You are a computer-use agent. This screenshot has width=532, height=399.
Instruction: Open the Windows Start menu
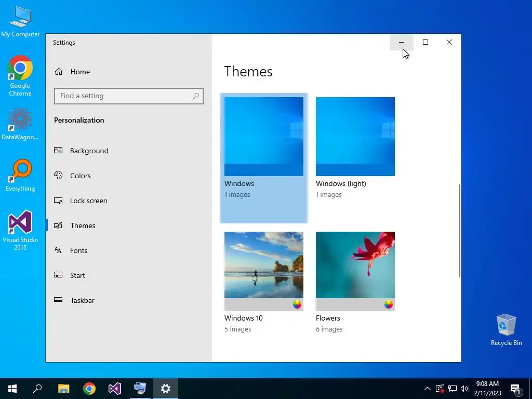pyautogui.click(x=12, y=389)
